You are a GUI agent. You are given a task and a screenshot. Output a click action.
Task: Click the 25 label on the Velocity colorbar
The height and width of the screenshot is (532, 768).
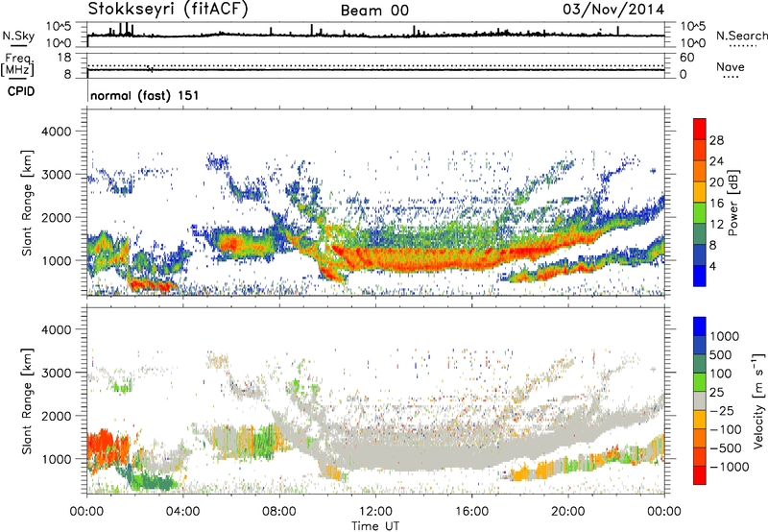[717, 393]
